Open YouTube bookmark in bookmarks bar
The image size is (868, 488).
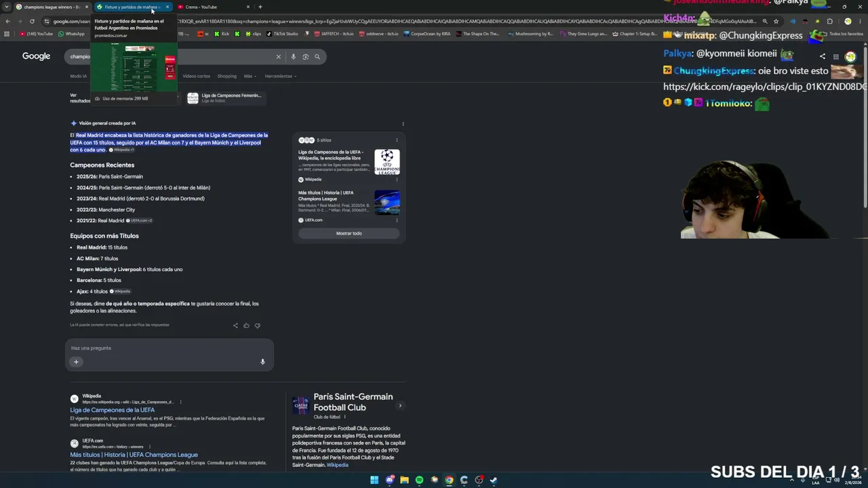coord(37,34)
